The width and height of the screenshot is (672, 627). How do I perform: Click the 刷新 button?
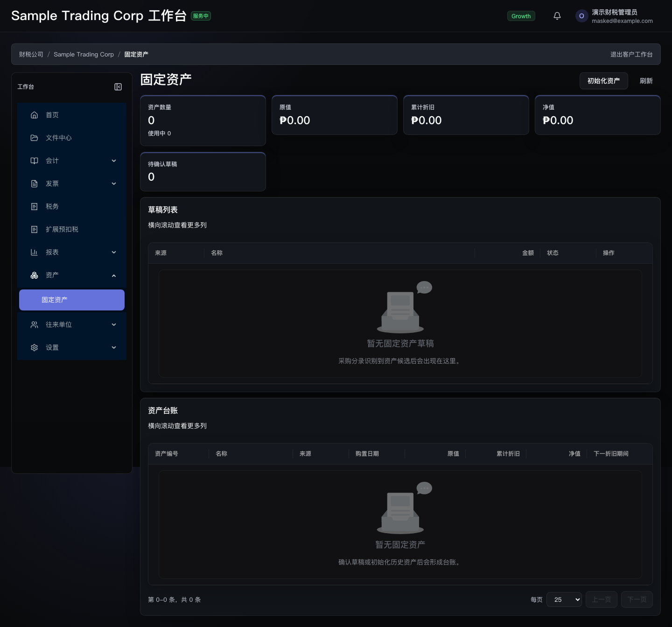click(646, 81)
